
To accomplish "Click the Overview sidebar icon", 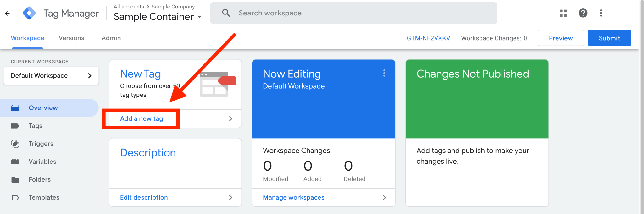I will 15,108.
